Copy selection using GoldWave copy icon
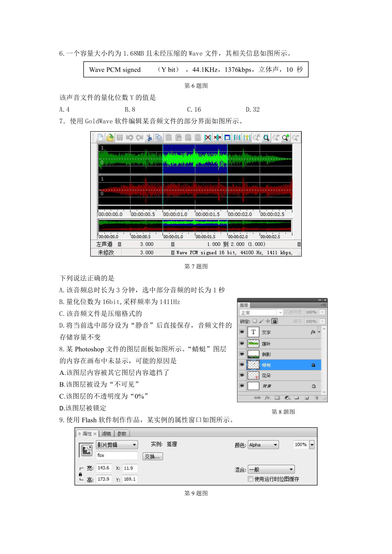 159,137
